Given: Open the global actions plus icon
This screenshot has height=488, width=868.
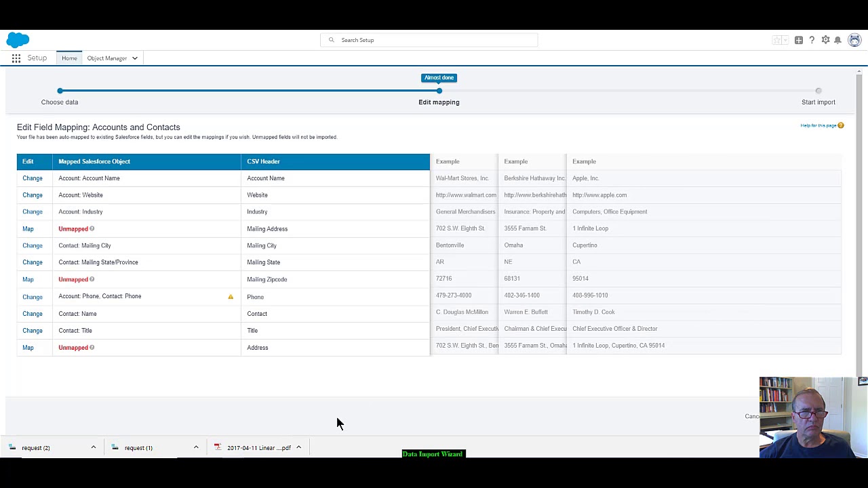Looking at the screenshot, I should point(799,41).
